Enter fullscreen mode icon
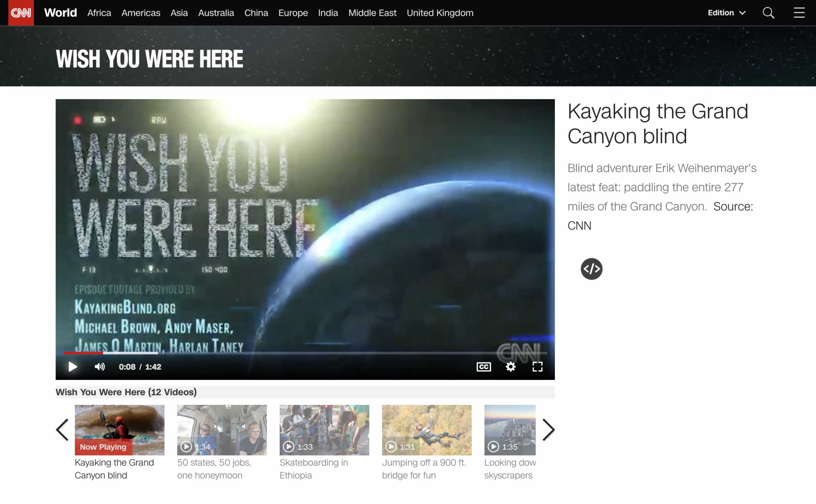 pos(537,367)
